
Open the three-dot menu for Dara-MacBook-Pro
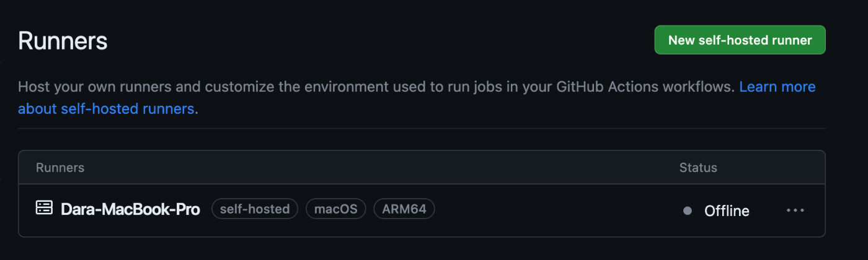click(795, 210)
